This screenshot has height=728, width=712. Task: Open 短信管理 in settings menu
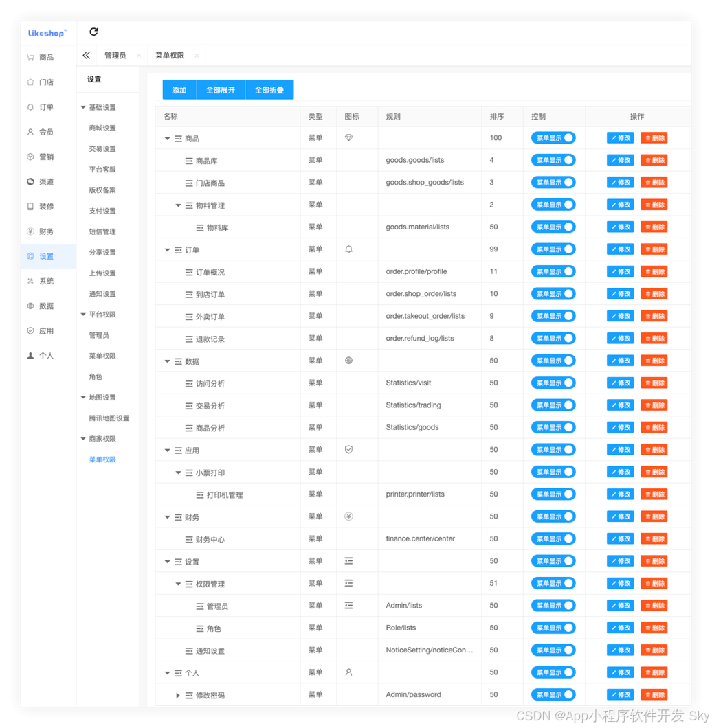click(x=102, y=231)
